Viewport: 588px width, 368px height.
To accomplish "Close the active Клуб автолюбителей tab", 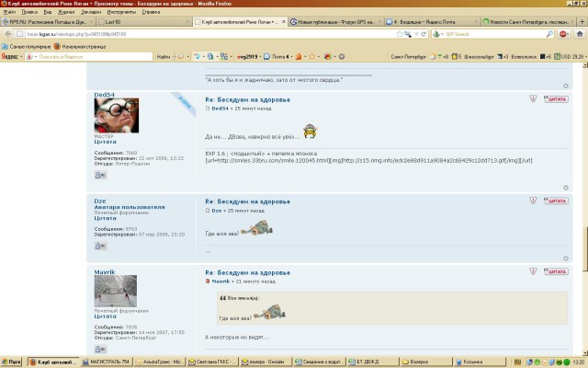I will click(284, 22).
